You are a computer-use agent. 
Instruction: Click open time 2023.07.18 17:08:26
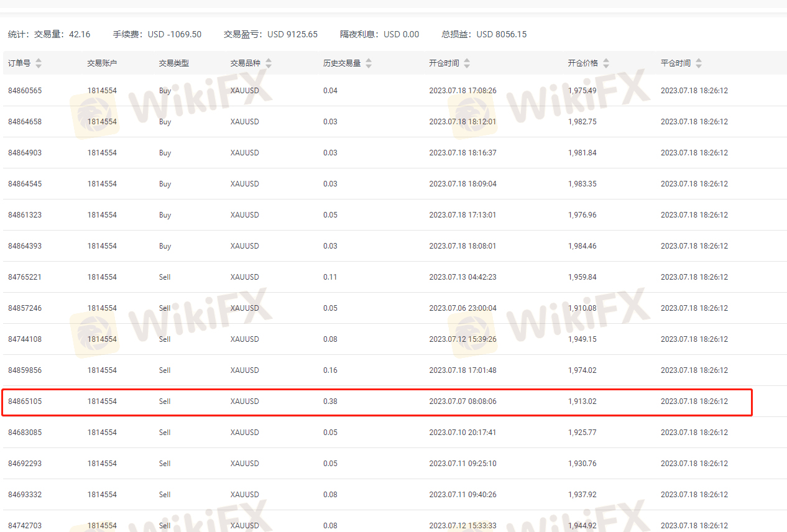463,91
